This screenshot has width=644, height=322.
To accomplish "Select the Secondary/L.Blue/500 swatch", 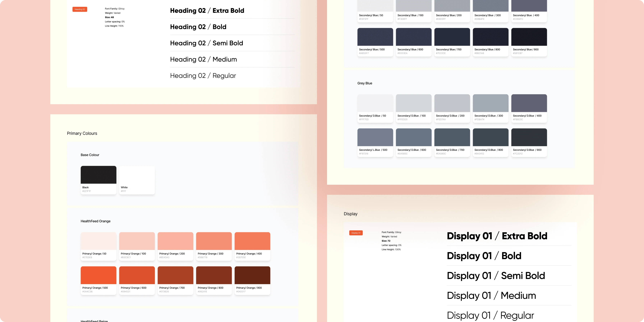I will tap(375, 137).
